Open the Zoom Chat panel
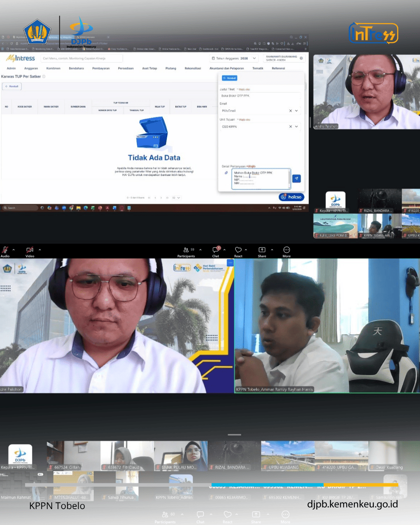420x525 pixels. [216, 250]
